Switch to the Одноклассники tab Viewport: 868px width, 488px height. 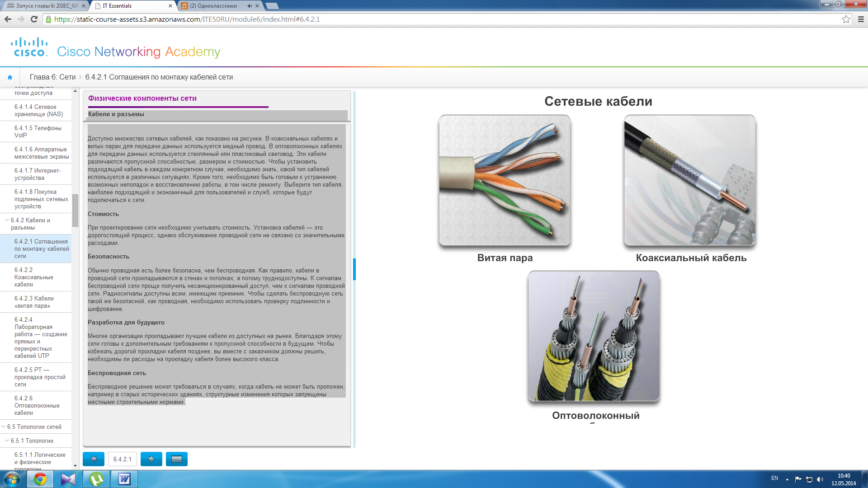pyautogui.click(x=220, y=6)
